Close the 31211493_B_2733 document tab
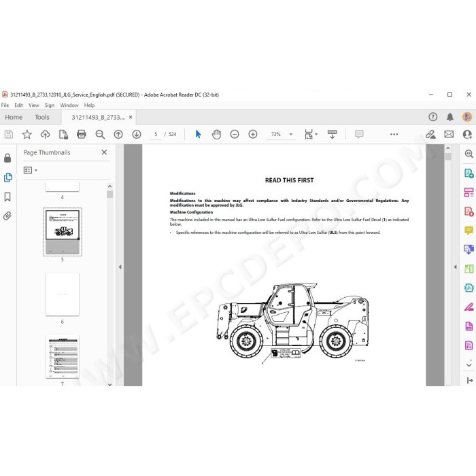The height and width of the screenshot is (476, 476). coord(131,117)
